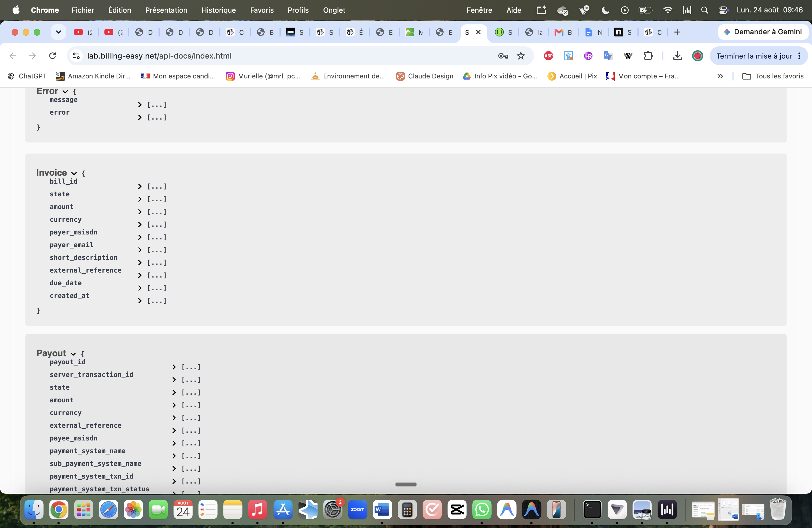The width and height of the screenshot is (812, 528).
Task: Open Chrome downloads icon
Action: [x=677, y=56]
